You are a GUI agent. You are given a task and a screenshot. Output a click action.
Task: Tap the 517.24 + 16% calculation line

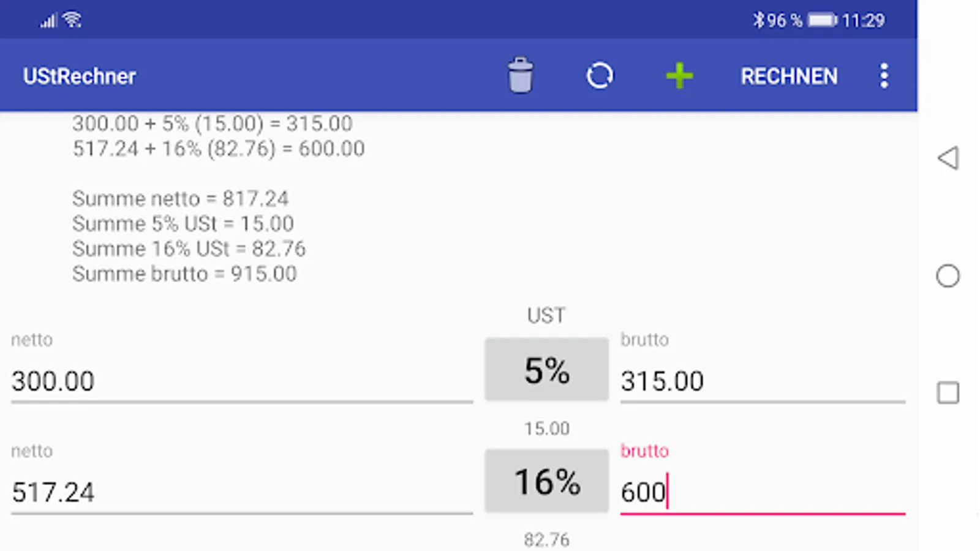218,149
